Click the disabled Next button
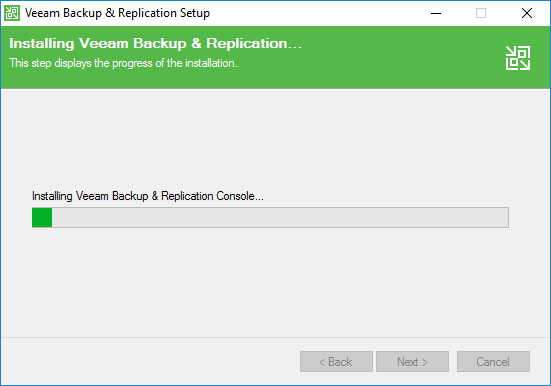 tap(412, 361)
